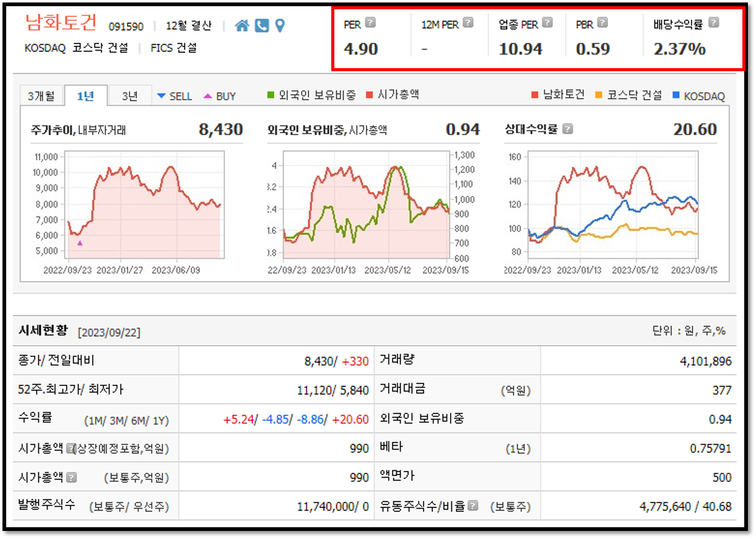Click the green 외국인 보유비중 legend swatch
This screenshot has width=756, height=539.
pyautogui.click(x=271, y=95)
